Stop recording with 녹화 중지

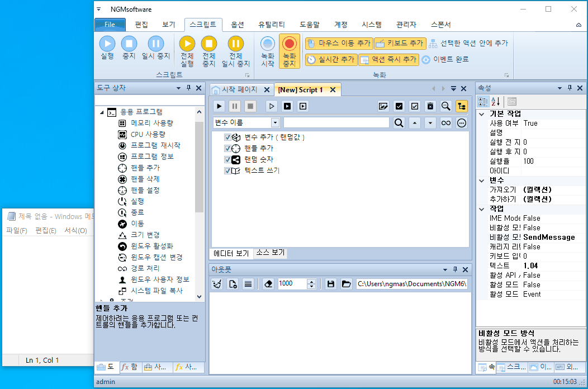(x=290, y=51)
